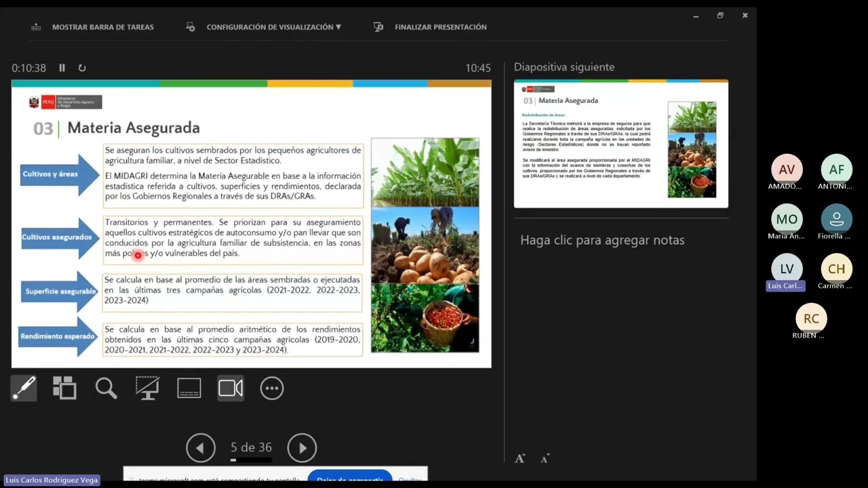Select participant avatar LV Luis Carlos
Viewport: 868px width, 488px height.
click(x=787, y=268)
